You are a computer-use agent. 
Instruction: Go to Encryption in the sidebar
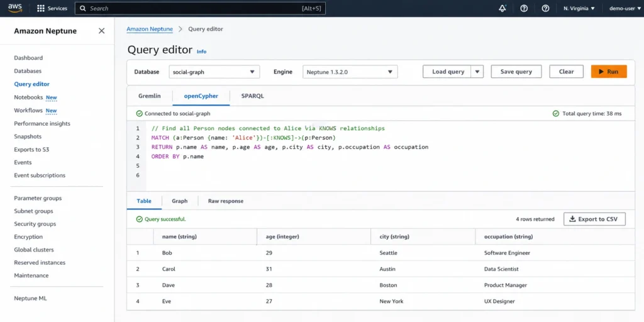28,236
